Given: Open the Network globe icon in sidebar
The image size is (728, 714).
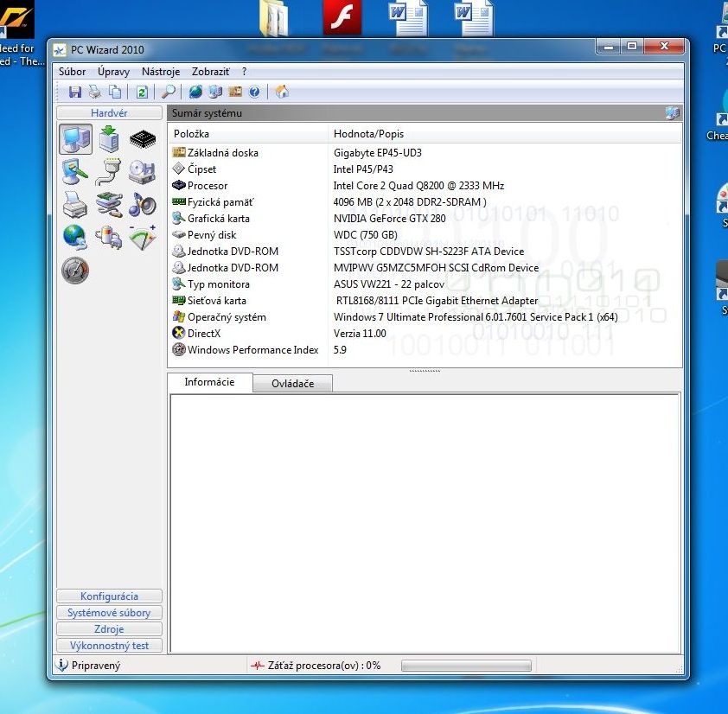Looking at the screenshot, I should 75,237.
